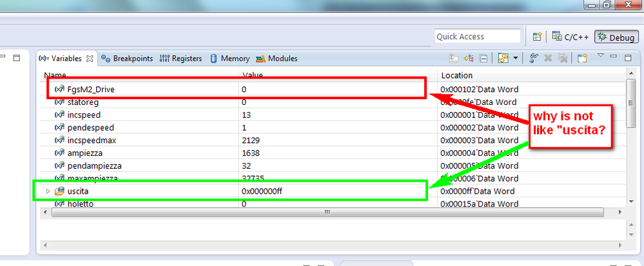Maximize the Variables view panel

coord(628,58)
